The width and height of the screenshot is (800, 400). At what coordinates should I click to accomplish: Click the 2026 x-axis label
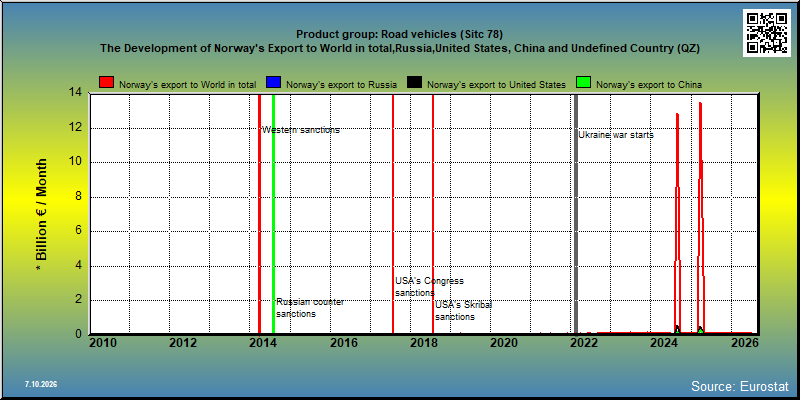pos(744,343)
